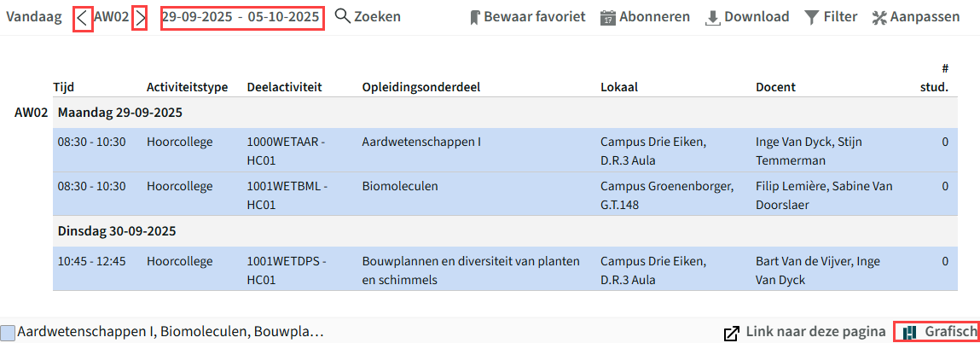
Task: Subscribe via Abonneren calendar icon
Action: (607, 18)
